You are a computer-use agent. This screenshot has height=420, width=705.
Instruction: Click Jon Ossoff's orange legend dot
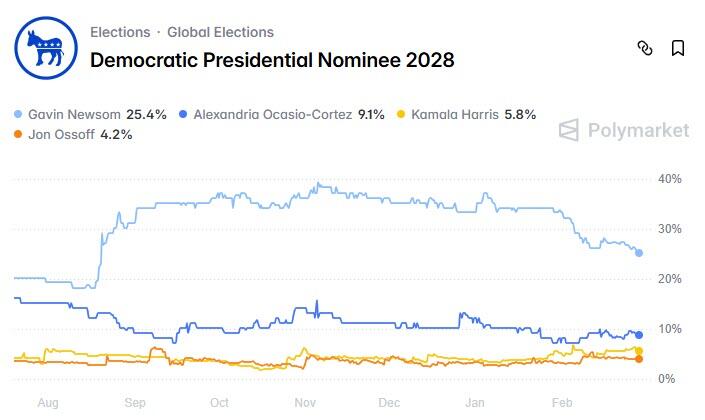(19, 135)
